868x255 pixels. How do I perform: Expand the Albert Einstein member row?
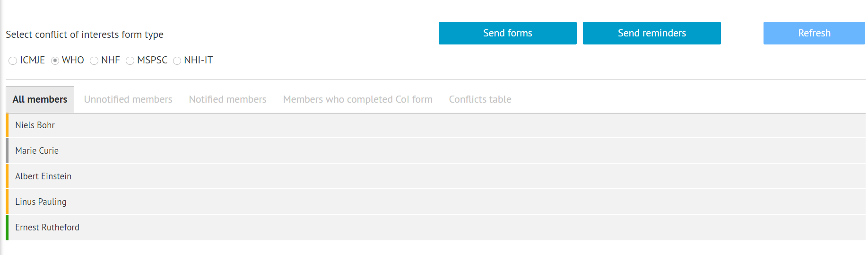[43, 176]
